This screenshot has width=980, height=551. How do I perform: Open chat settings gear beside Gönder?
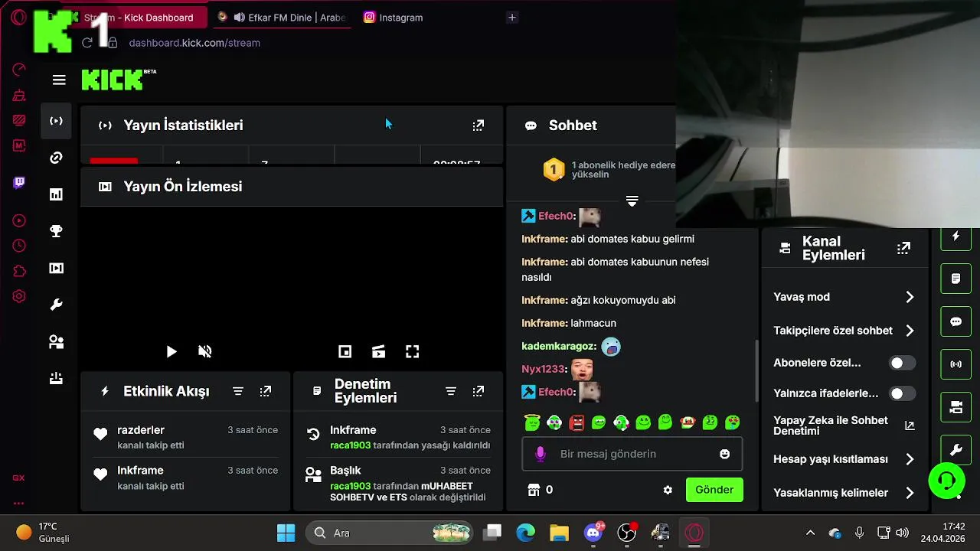[668, 490]
